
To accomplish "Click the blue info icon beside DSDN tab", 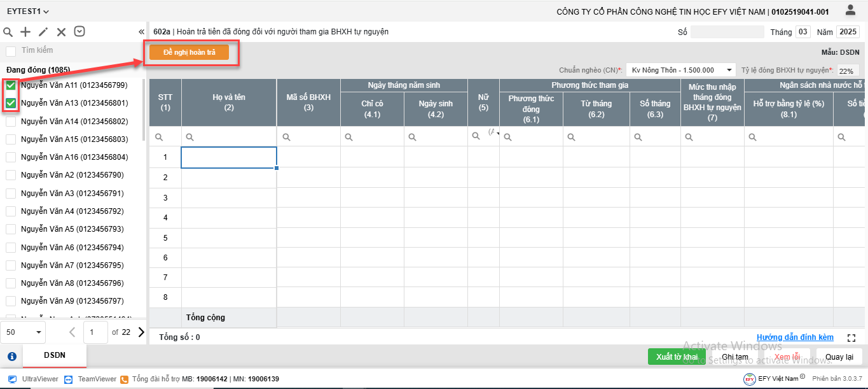I will (x=11, y=356).
